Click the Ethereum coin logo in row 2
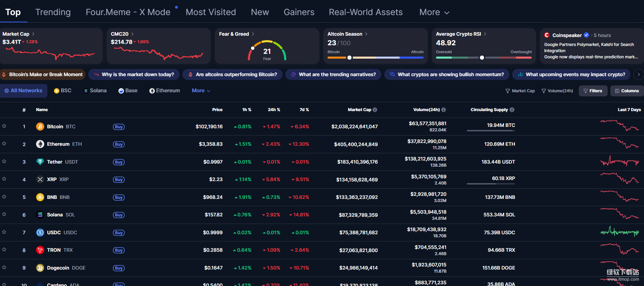 point(40,144)
